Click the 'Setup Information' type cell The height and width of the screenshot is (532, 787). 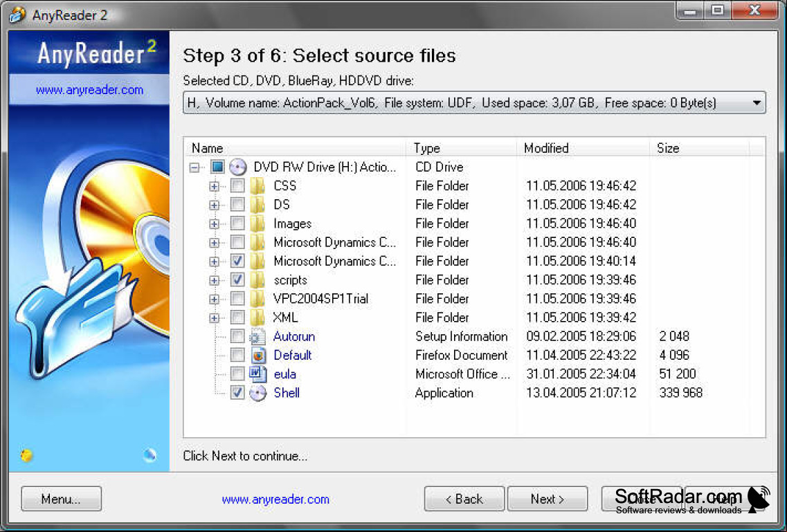(461, 336)
